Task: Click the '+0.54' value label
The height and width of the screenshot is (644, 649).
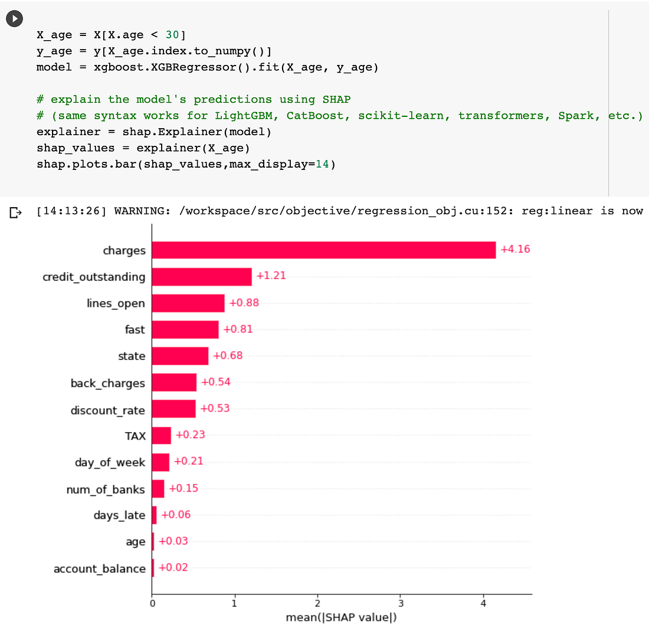Action: (x=215, y=382)
